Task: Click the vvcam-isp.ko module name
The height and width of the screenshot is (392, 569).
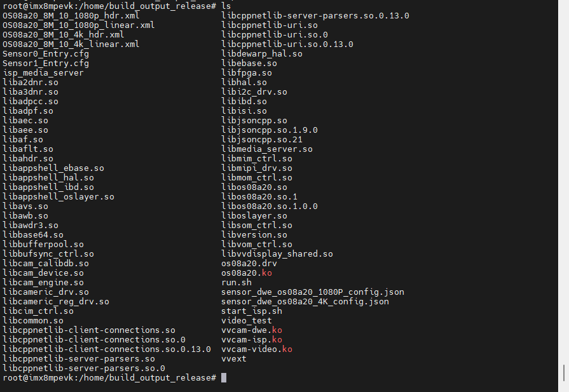Action: pyautogui.click(x=252, y=340)
